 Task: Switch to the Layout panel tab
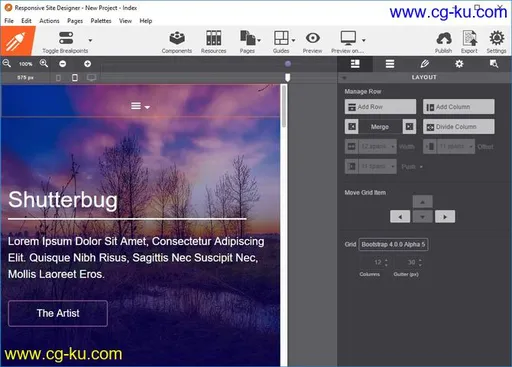pyautogui.click(x=355, y=64)
